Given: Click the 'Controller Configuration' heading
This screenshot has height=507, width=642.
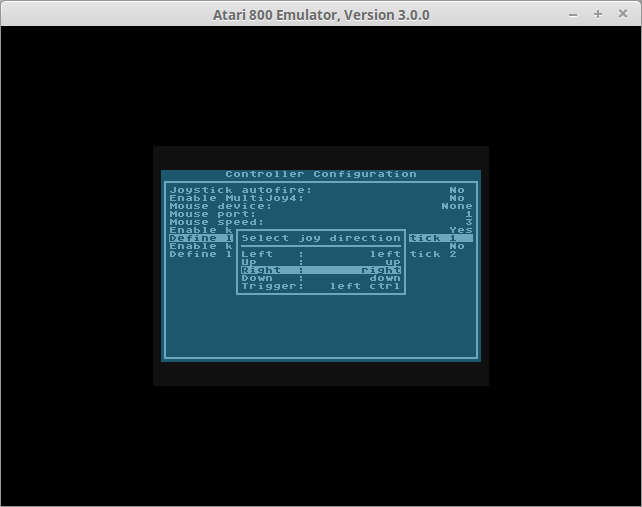Looking at the screenshot, I should (321, 174).
